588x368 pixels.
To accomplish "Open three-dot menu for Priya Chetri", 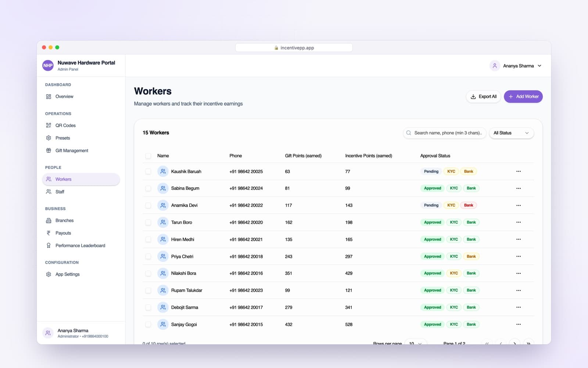I will coord(519,256).
